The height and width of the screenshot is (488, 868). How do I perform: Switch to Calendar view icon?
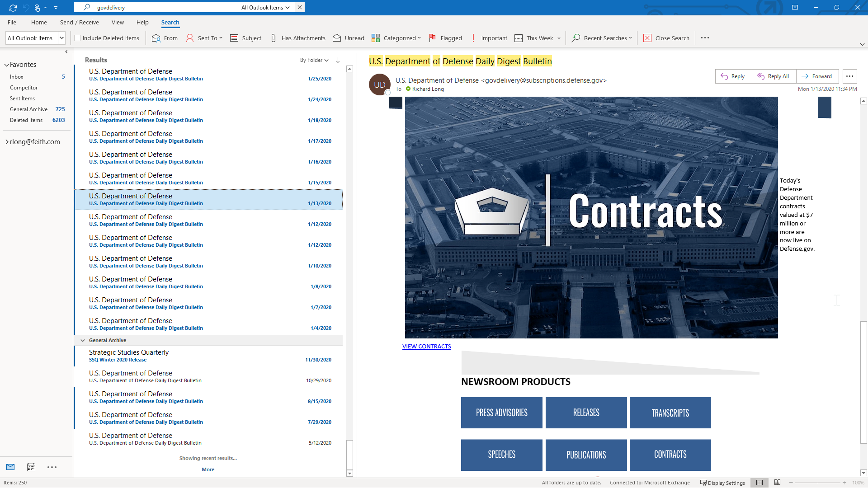31,467
